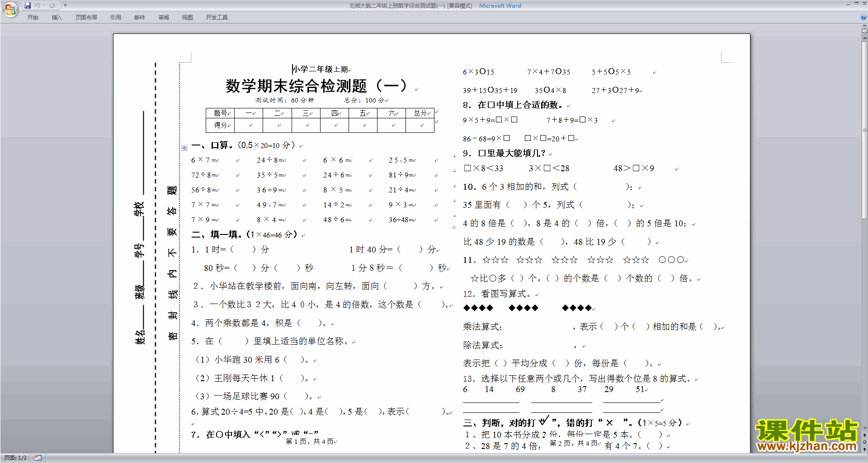The width and height of the screenshot is (868, 463).
Task: Switch to the 引用 tab
Action: click(x=116, y=18)
